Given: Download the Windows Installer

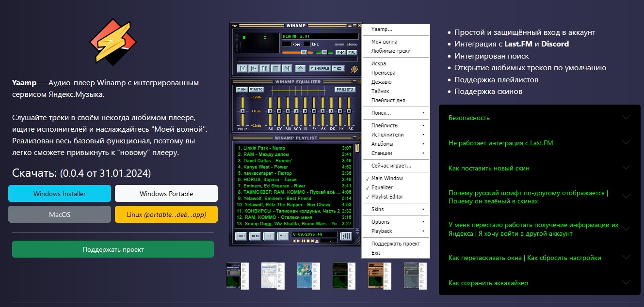Looking at the screenshot, I should click(x=60, y=194).
